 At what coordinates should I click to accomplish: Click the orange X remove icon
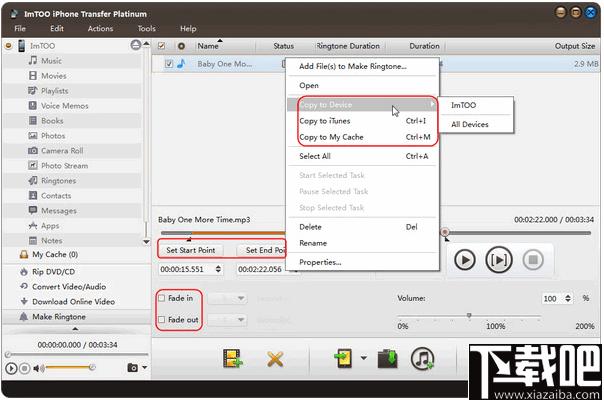tap(275, 359)
